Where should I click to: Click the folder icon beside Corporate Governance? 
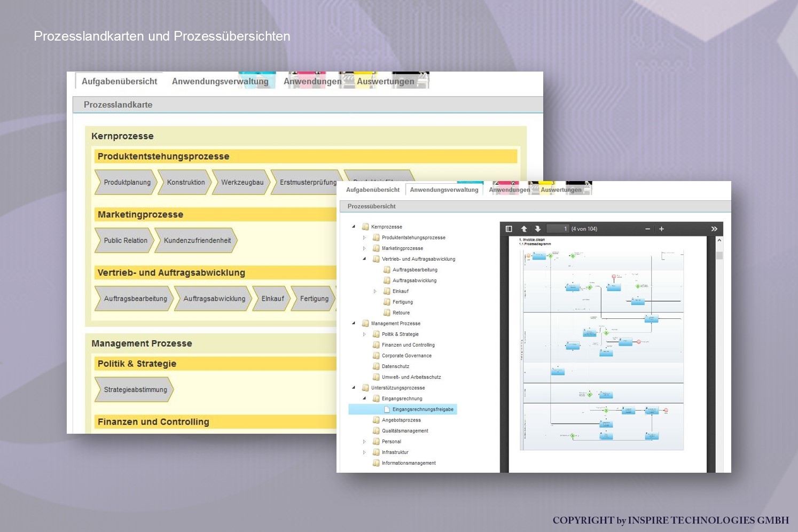click(x=376, y=356)
